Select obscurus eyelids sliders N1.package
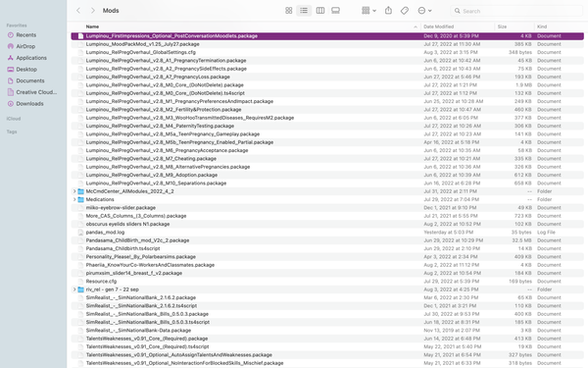Screen dimensions: 588x368 327,224
